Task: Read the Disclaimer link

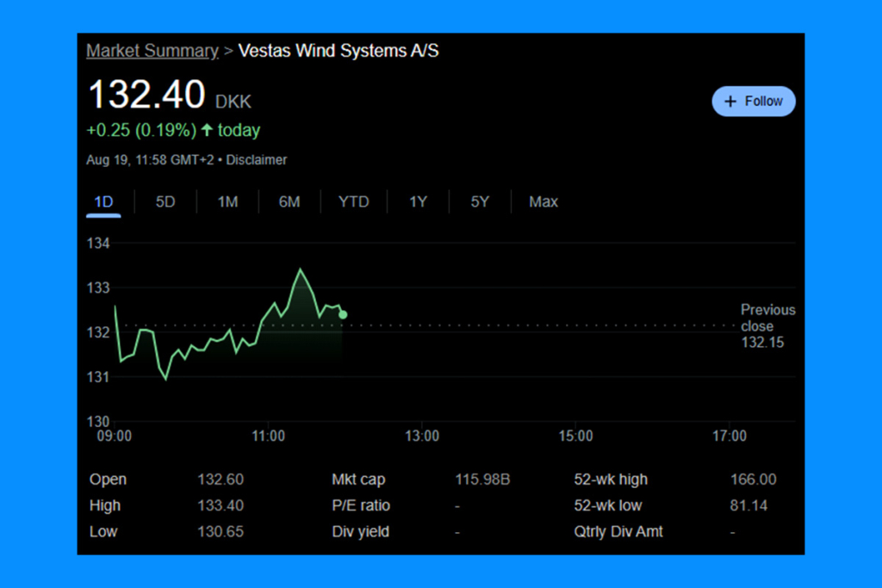Action: [x=256, y=160]
